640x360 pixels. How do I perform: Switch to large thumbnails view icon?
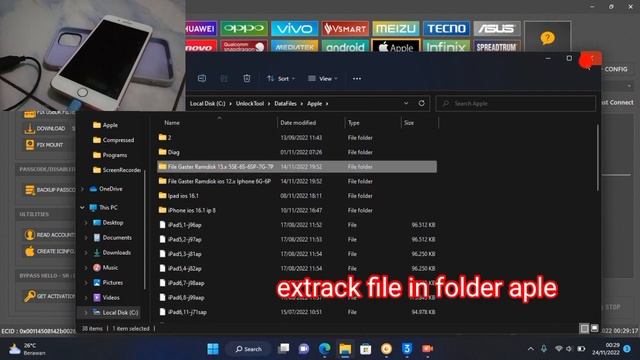point(594,328)
